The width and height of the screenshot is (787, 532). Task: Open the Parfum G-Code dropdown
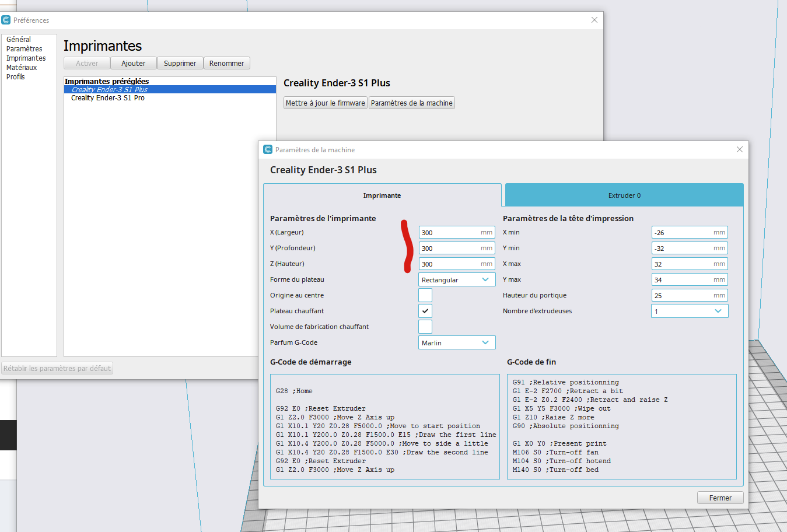pos(457,342)
